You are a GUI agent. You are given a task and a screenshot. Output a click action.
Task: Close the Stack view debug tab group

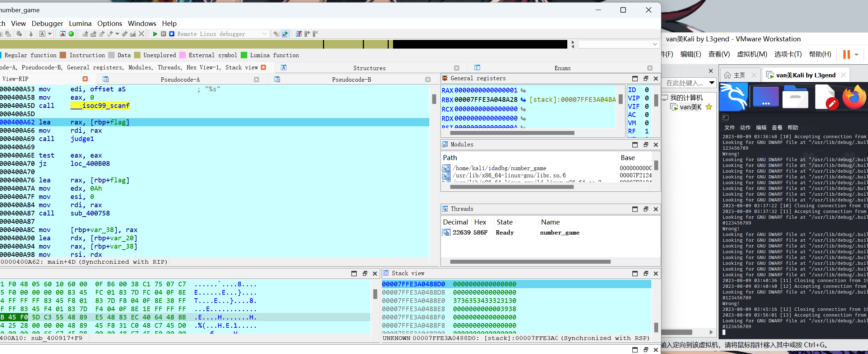pos(263,67)
